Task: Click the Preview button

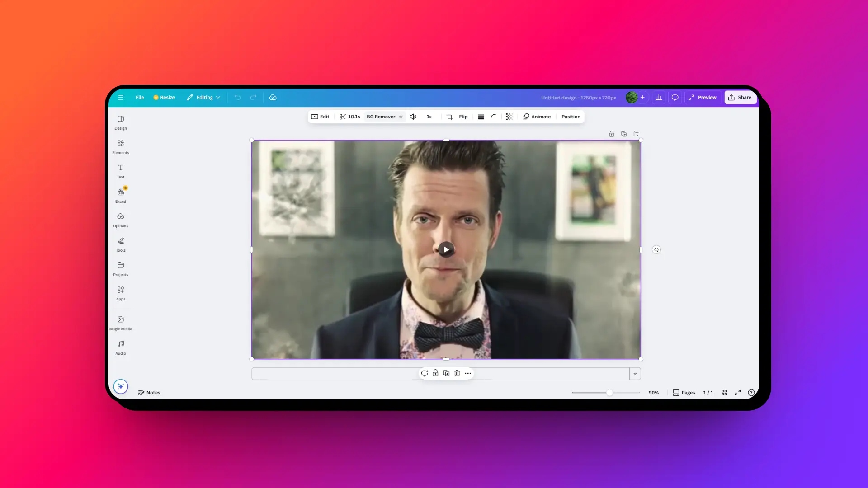Action: 703,97
